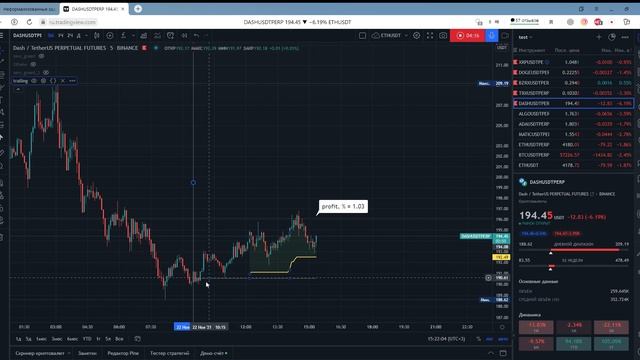The width and height of the screenshot is (640, 360).
Task: Open the timezone 15:22:04 UTC+3 menu
Action: (x=447, y=339)
